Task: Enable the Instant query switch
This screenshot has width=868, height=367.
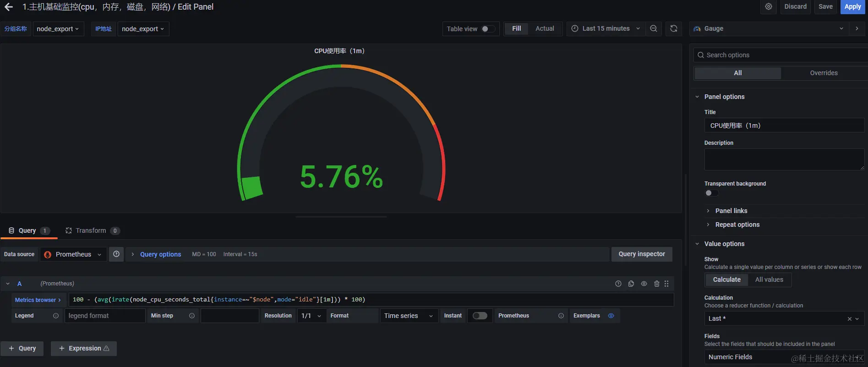Action: click(x=480, y=316)
